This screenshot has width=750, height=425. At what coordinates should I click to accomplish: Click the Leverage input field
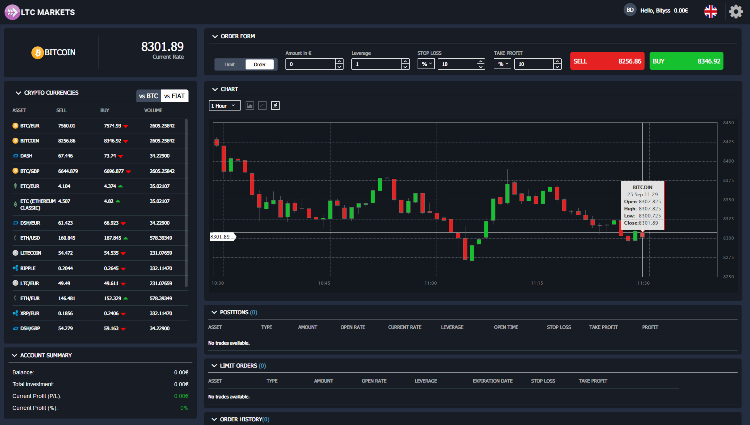pos(376,64)
